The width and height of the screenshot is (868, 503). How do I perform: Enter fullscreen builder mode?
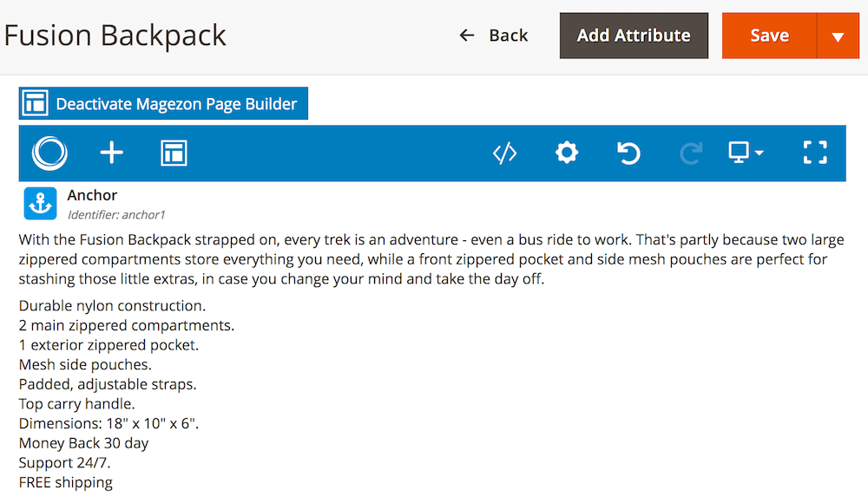(815, 153)
